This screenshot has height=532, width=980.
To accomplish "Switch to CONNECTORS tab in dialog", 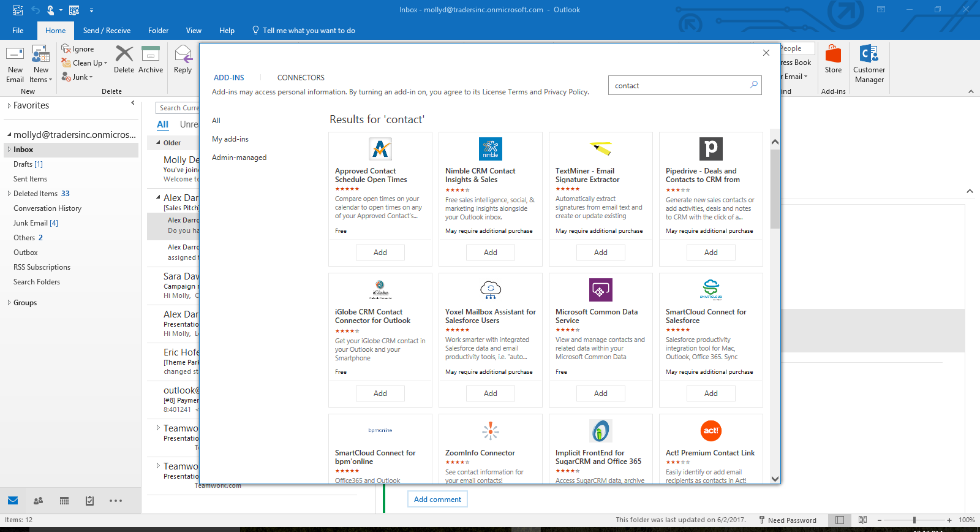I will click(301, 78).
